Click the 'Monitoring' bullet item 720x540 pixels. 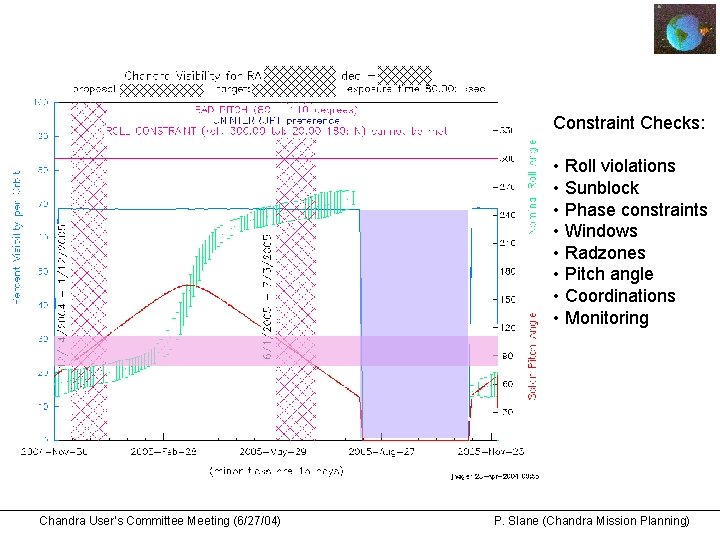[607, 318]
